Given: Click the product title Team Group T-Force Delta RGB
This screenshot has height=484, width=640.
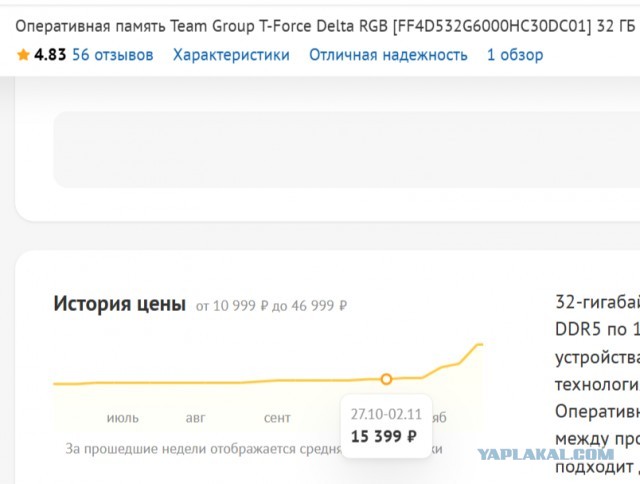Looking at the screenshot, I should (x=325, y=27).
